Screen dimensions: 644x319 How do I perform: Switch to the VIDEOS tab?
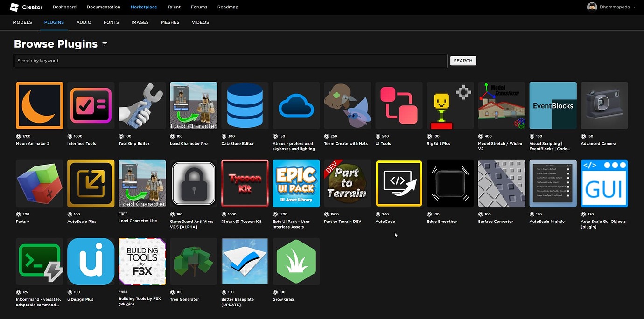[200, 22]
